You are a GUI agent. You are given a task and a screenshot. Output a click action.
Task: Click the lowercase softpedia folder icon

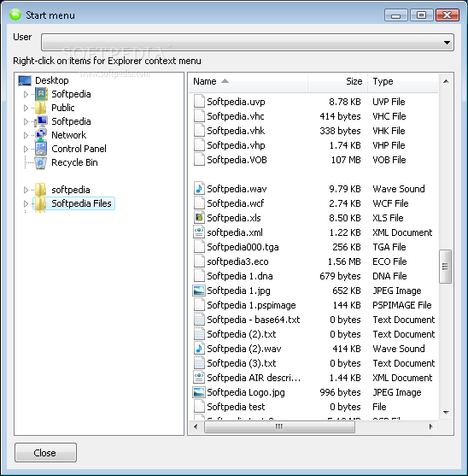pos(41,190)
